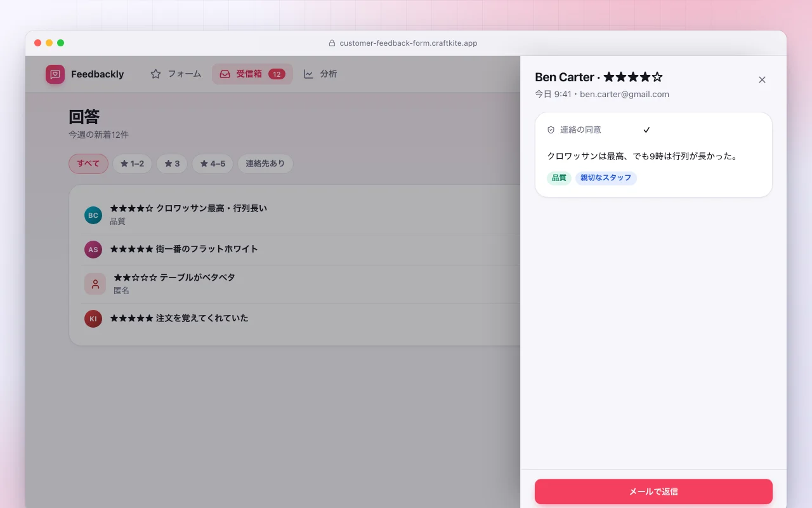
Task: Click the browser address bar URL
Action: (x=409, y=43)
